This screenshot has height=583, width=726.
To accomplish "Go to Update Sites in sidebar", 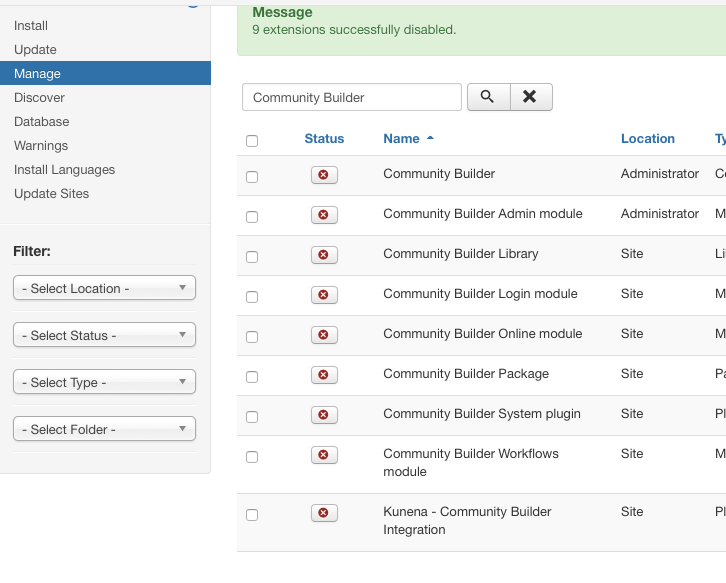I will point(51,194).
